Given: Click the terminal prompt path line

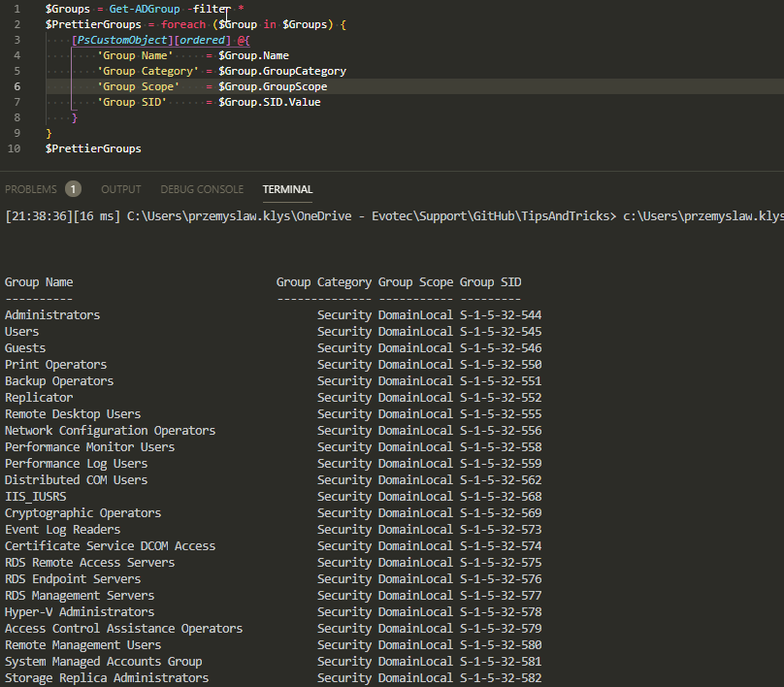Looking at the screenshot, I should coord(388,215).
